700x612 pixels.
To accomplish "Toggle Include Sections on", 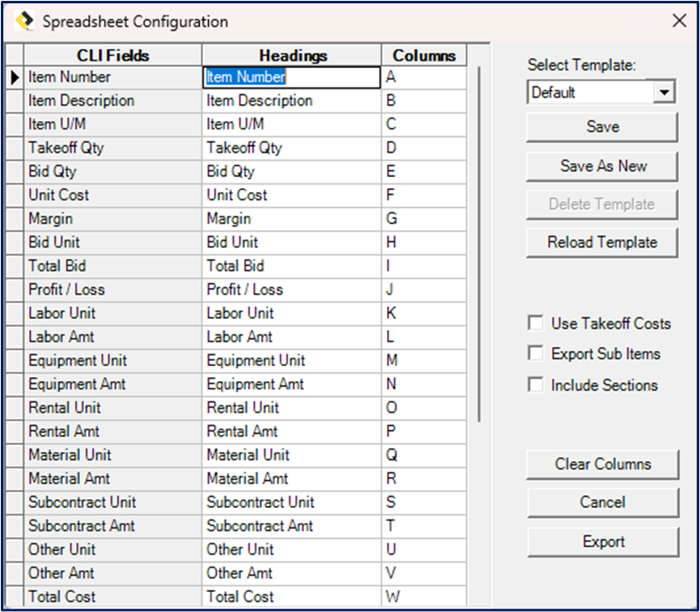I will click(535, 385).
